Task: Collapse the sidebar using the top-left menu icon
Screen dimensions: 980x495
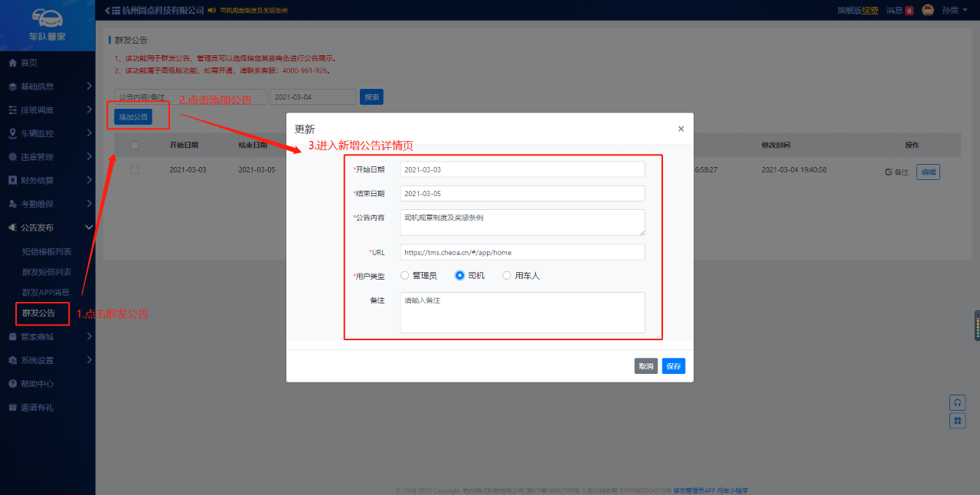Action: (112, 10)
